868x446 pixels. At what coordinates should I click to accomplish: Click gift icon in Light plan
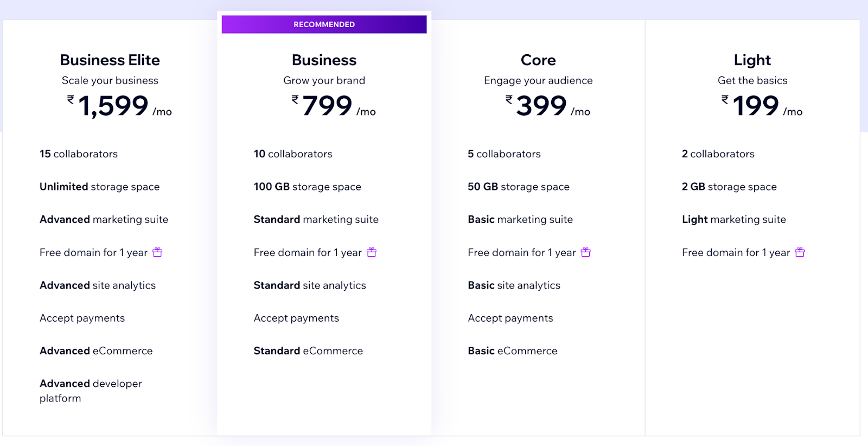point(800,252)
